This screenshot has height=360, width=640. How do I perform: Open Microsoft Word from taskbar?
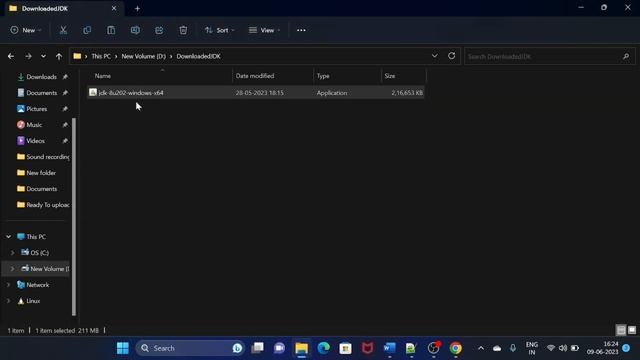pos(389,348)
